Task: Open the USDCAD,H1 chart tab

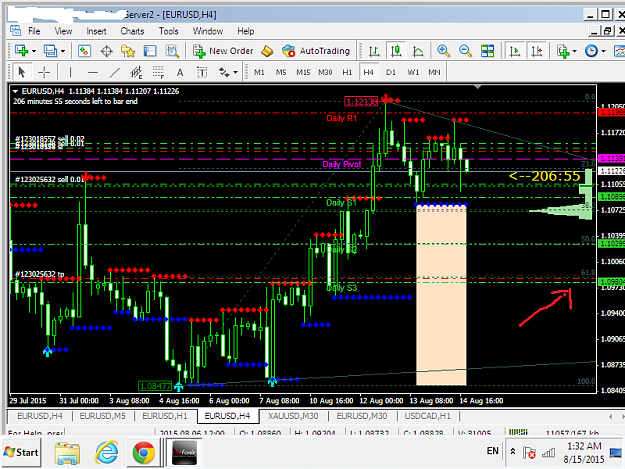Action: [x=428, y=416]
